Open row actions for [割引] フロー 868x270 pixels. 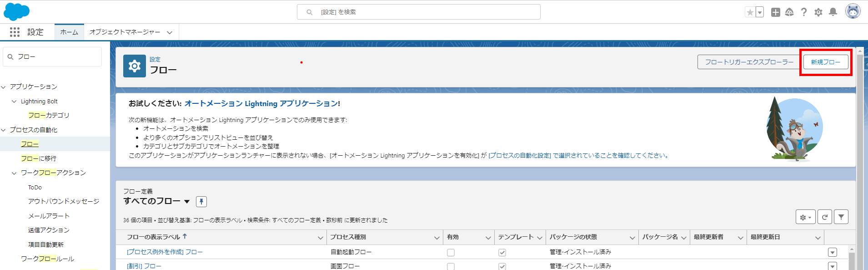(833, 266)
